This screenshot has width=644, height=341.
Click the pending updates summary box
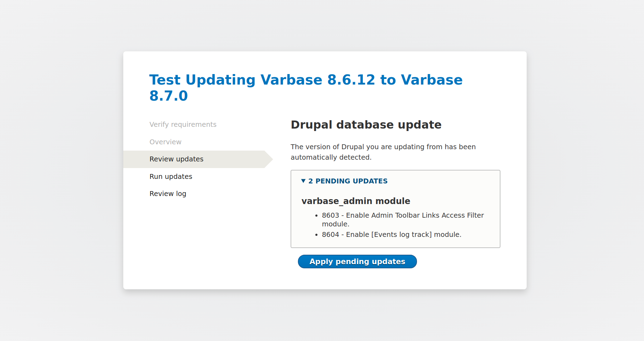coord(395,209)
